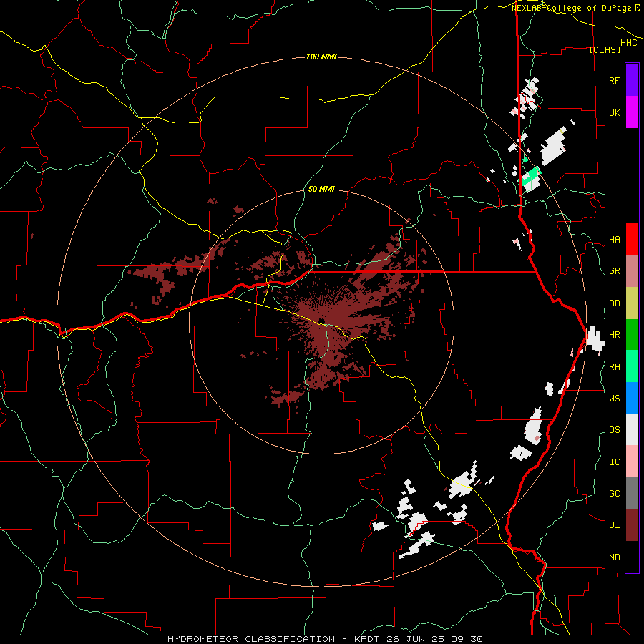Viewport: 644px width, 644px height.
Task: Click the HA legend label text
Action: pos(614,240)
